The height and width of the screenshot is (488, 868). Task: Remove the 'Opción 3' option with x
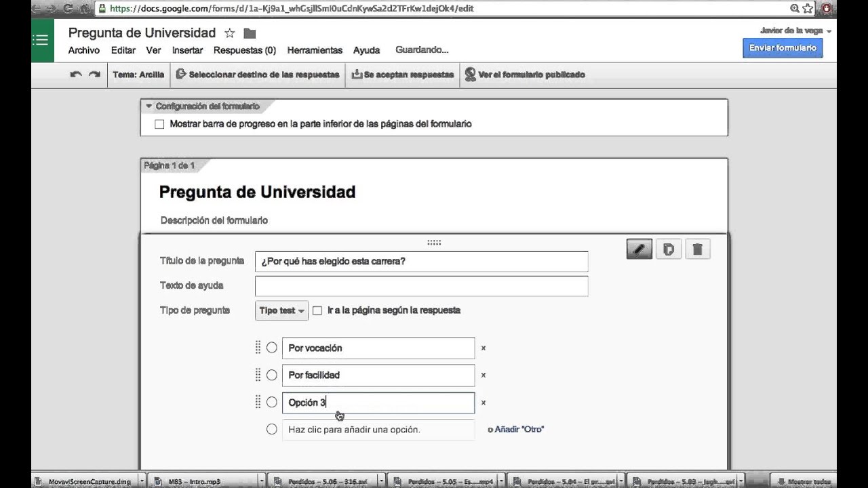click(484, 403)
